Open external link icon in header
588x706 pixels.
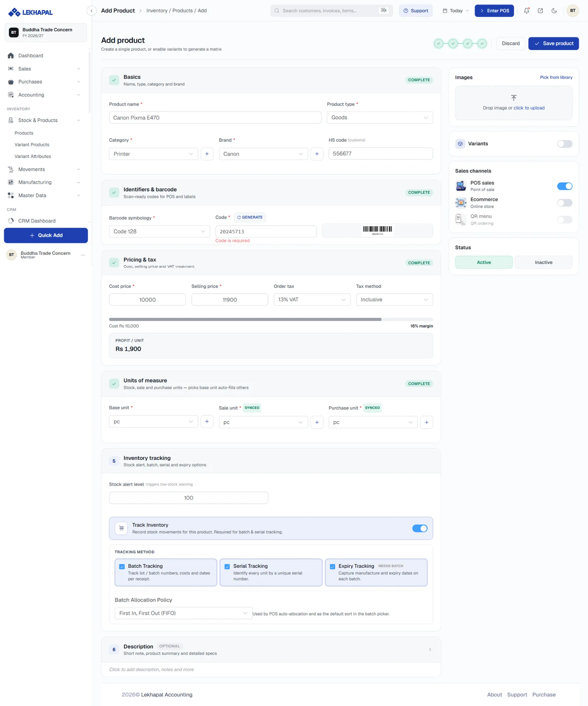pyautogui.click(x=540, y=11)
